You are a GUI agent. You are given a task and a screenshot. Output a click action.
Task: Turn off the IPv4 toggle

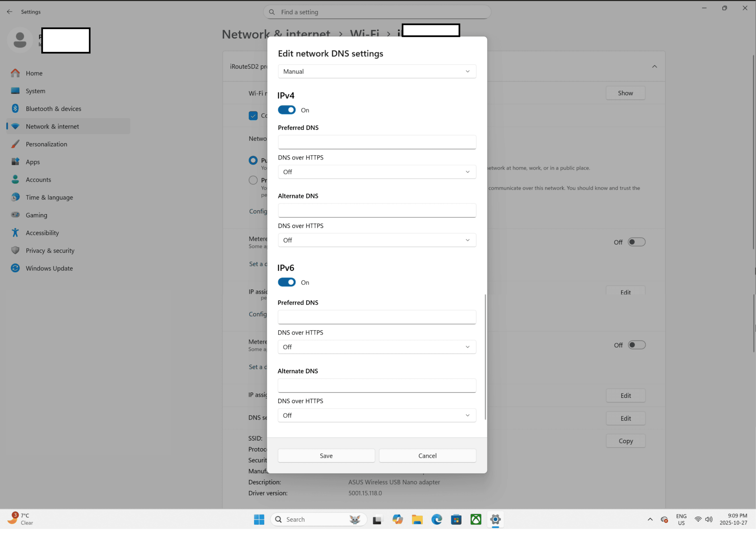coord(287,110)
